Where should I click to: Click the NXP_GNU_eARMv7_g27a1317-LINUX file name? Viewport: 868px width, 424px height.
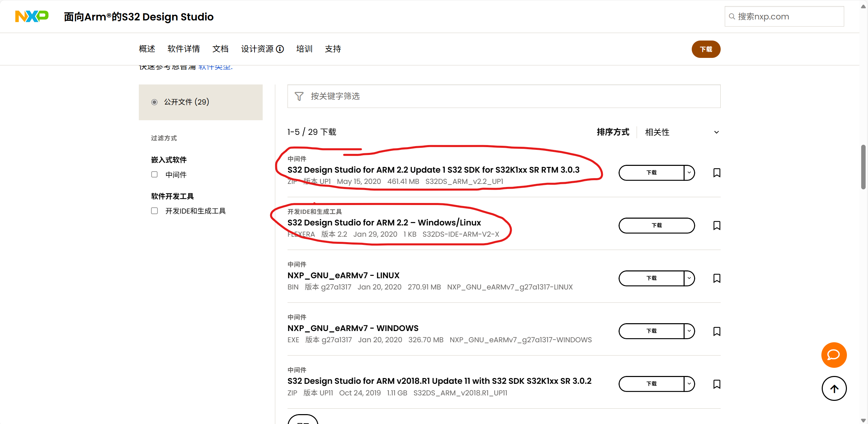[x=510, y=287]
